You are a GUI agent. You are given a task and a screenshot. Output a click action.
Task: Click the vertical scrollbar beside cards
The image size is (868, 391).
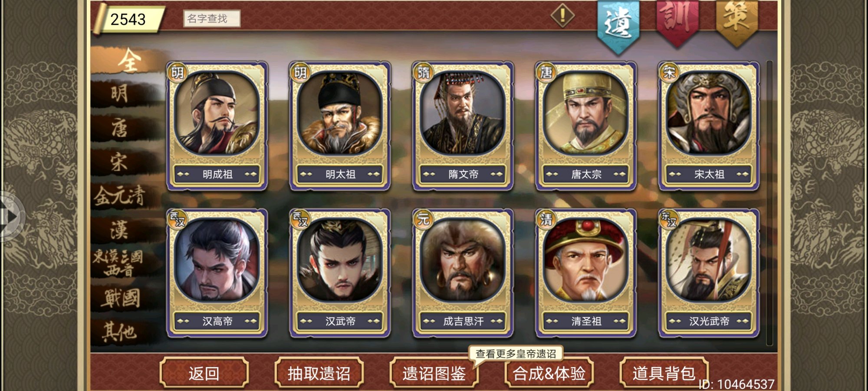click(769, 203)
